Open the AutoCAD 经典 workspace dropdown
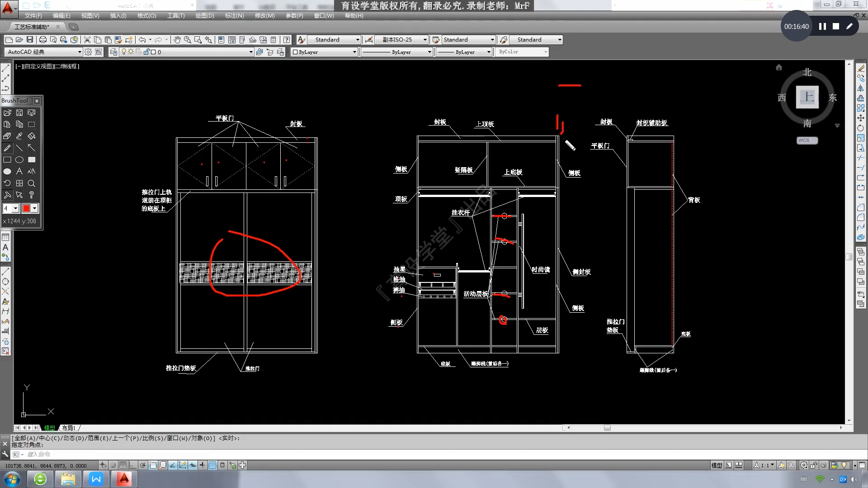 (43, 52)
